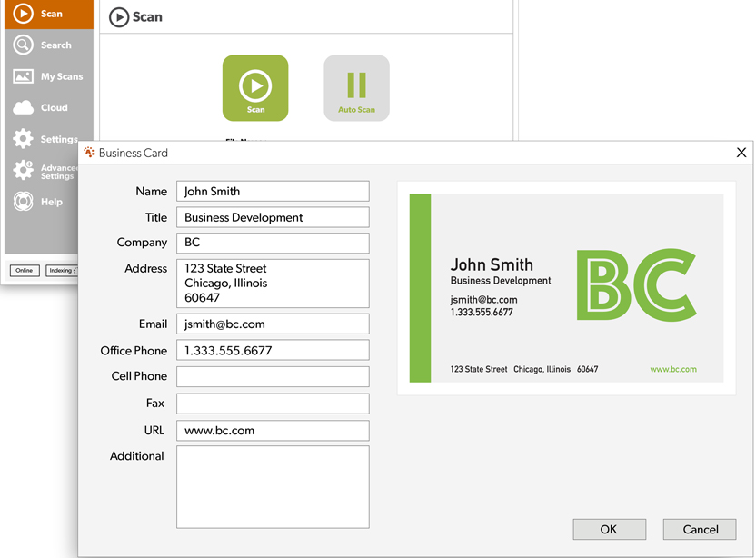Focus the empty Cell Phone field

273,376
